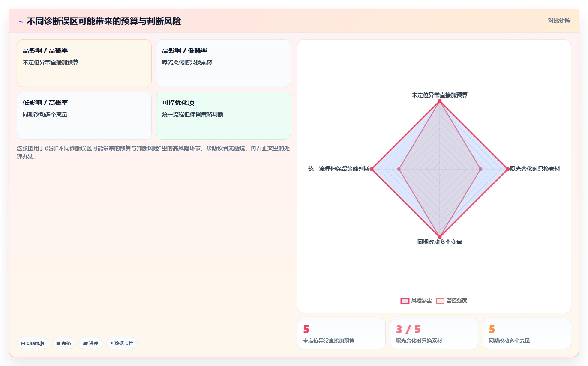Toggle 管控强度 legend swatch
This screenshot has height=366, width=588.
440,301
